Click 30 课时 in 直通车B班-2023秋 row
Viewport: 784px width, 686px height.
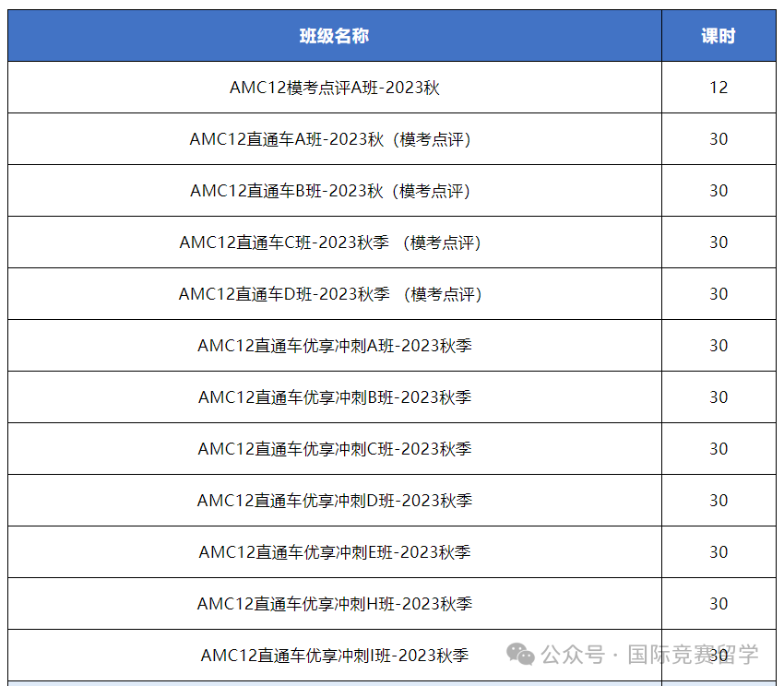(719, 191)
